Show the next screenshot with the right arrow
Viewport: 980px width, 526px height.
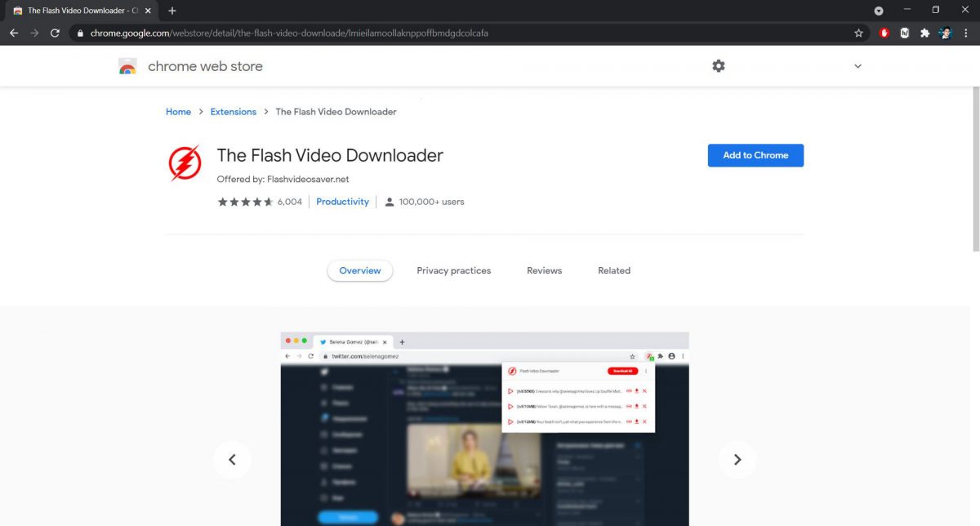click(x=737, y=460)
